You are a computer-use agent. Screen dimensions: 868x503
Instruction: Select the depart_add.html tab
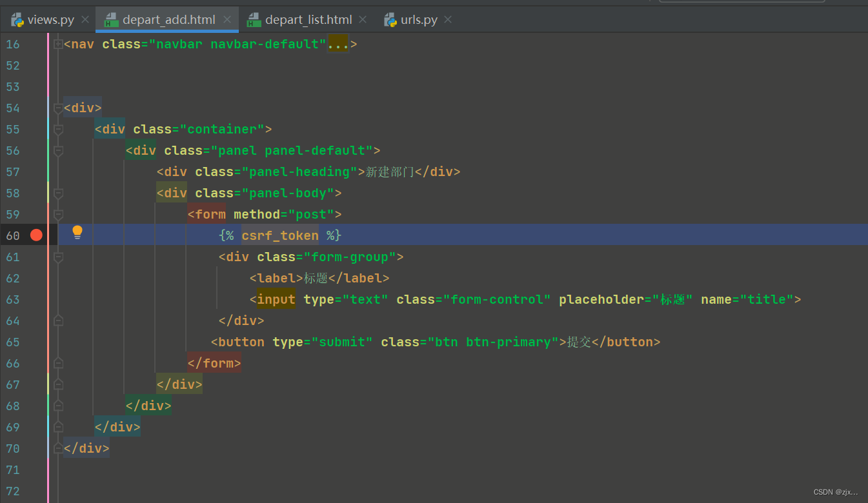168,19
